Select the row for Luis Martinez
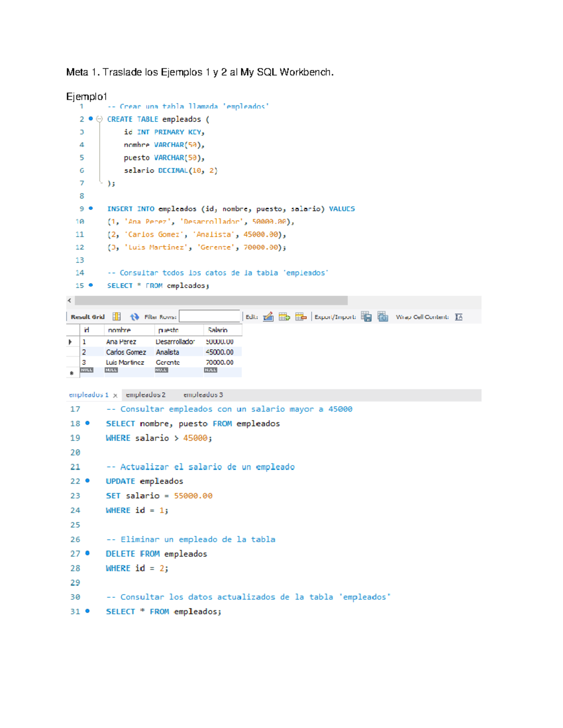Screen dimensions: 563x728 (x=126, y=361)
